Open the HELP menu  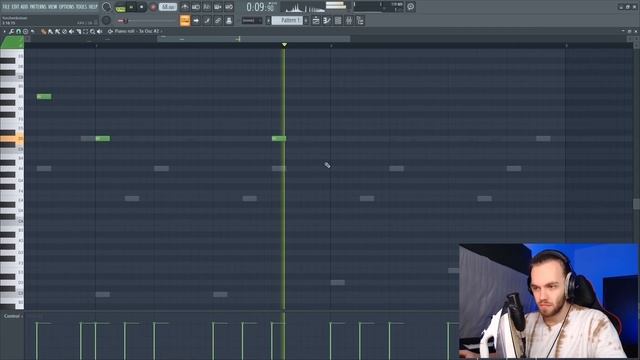93,7
